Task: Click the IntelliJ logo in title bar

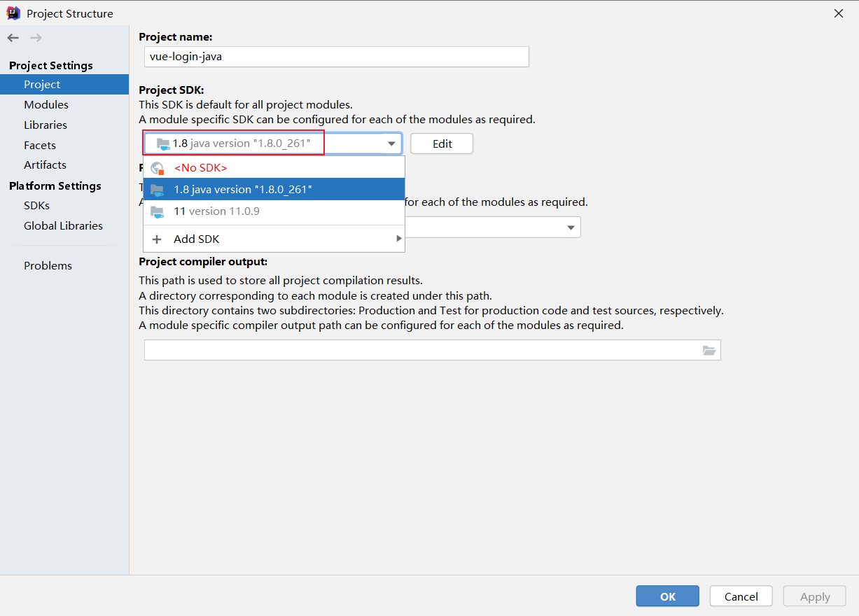Action: click(x=13, y=13)
